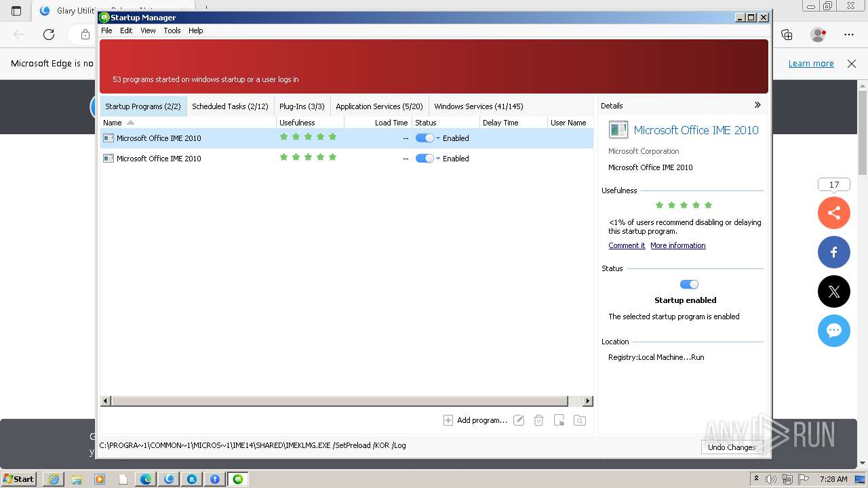Click the orange share button in browser
The width and height of the screenshot is (868, 488).
point(834,213)
